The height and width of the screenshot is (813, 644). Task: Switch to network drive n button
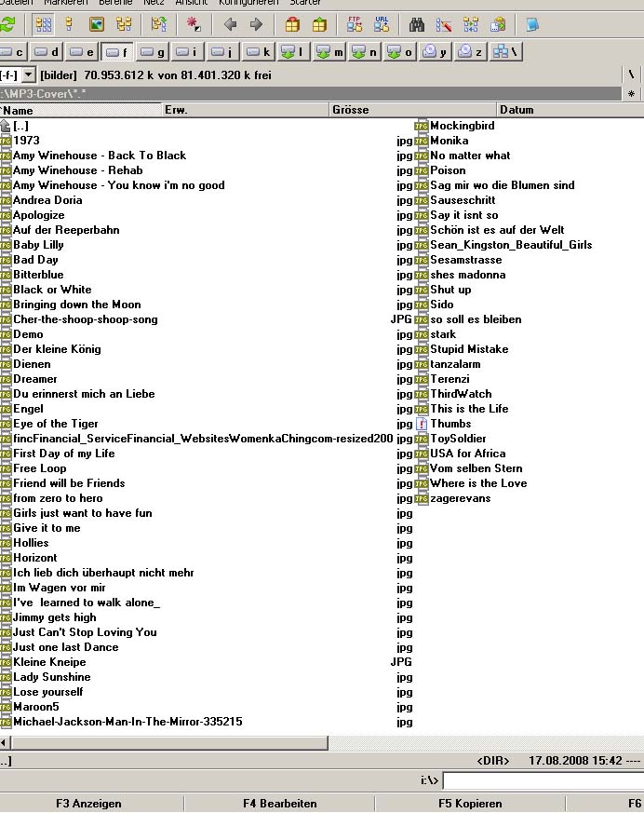[364, 52]
